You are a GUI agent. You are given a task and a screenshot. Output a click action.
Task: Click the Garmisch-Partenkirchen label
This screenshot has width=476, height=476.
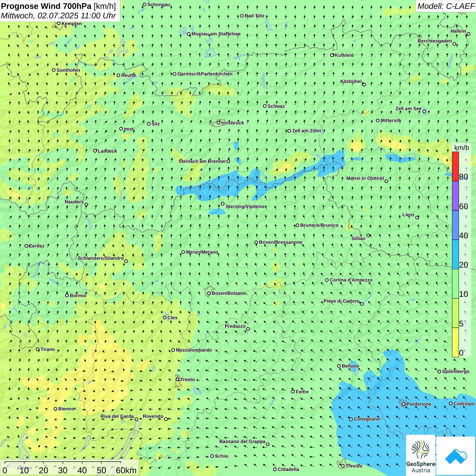[205, 74]
